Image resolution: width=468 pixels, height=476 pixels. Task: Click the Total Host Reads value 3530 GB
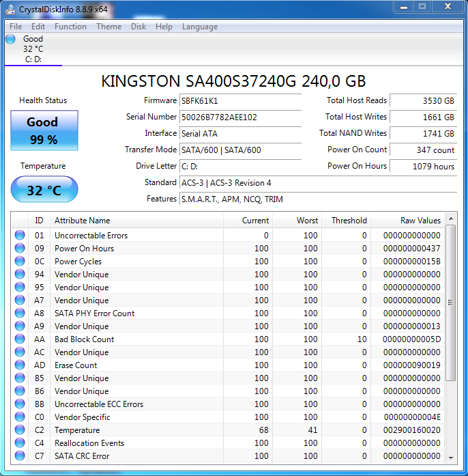pyautogui.click(x=423, y=101)
